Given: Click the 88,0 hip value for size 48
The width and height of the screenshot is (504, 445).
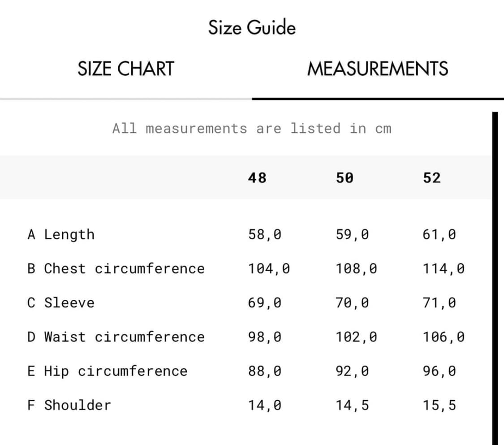Looking at the screenshot, I should coord(265,371).
